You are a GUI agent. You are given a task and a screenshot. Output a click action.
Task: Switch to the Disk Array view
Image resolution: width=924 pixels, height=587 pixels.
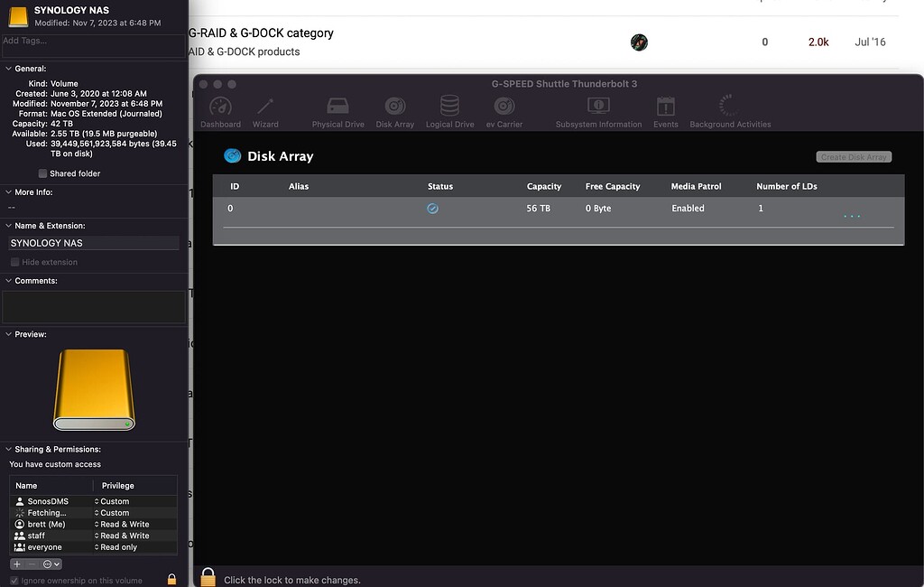click(x=394, y=108)
